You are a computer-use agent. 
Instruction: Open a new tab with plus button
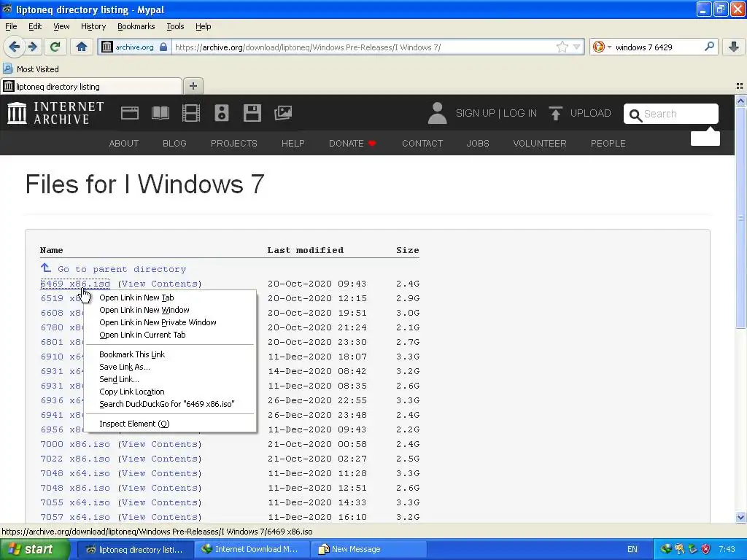pos(193,86)
